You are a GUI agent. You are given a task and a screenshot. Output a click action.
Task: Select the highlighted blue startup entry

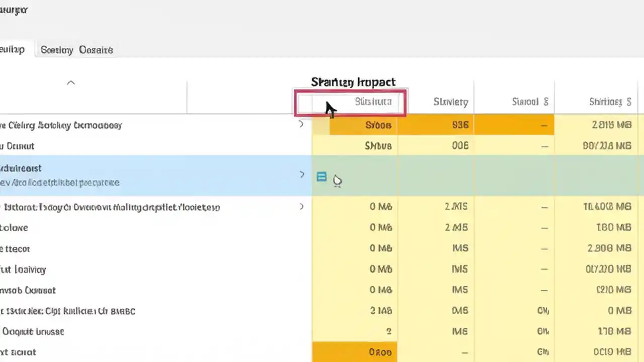click(151, 175)
